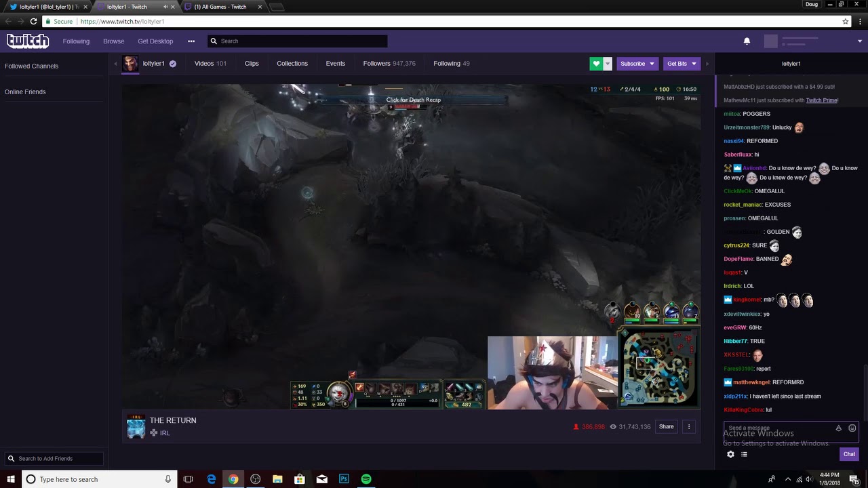Open the Followers tab
868x488 pixels.
point(389,64)
